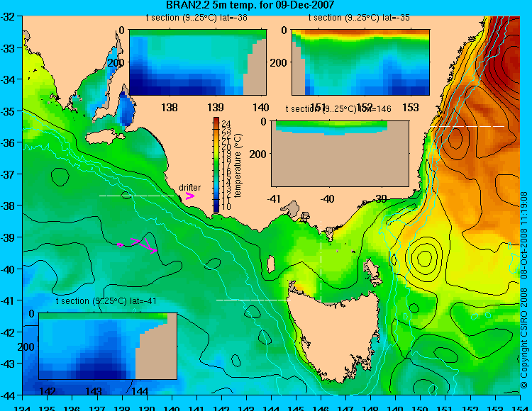Image resolution: width=532 pixels, height=411 pixels.
Task: Click the Tasmania landmass on the map
Action: click(x=334, y=335)
